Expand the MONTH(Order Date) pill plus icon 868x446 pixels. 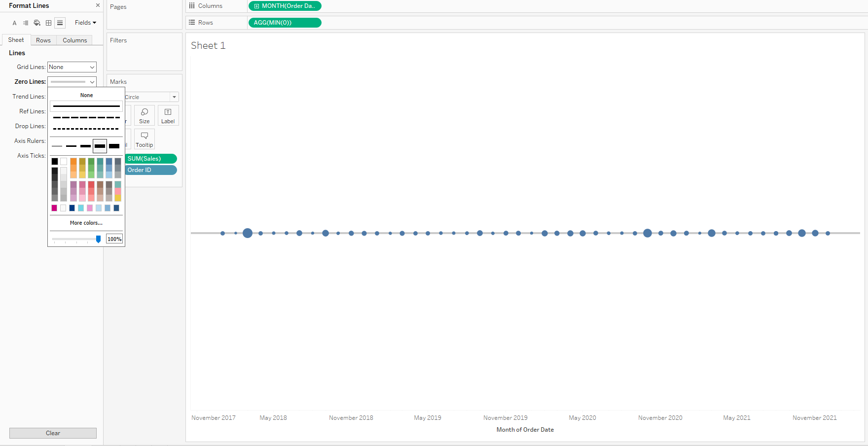pos(256,6)
